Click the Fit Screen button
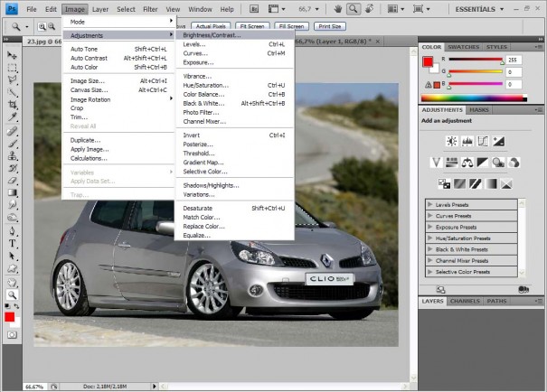This screenshot has height=392, width=547. 252,26
